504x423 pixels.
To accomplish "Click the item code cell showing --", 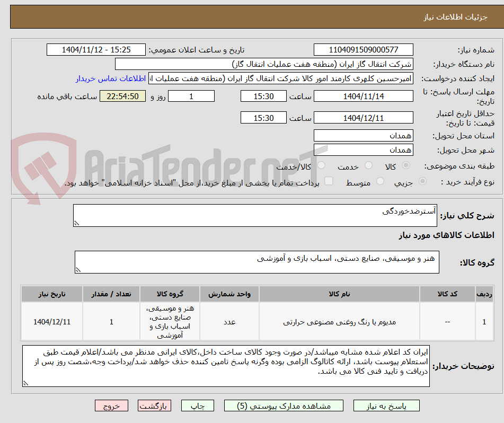I will 447,322.
